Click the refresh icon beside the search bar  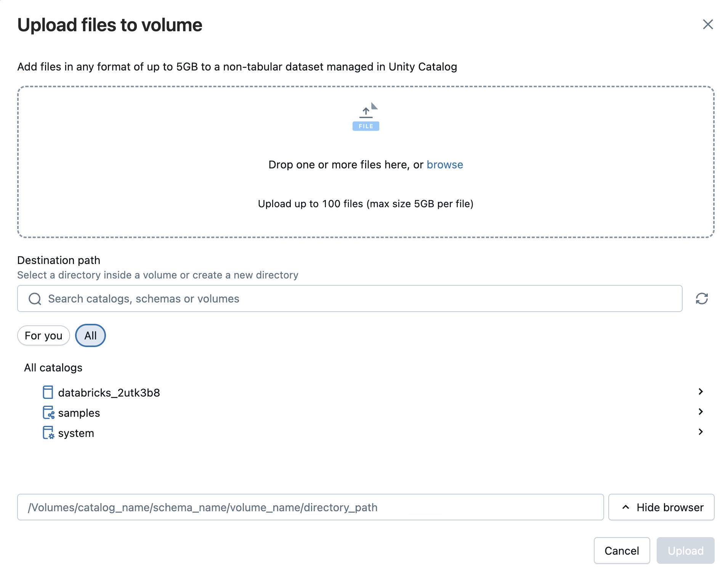point(702,299)
